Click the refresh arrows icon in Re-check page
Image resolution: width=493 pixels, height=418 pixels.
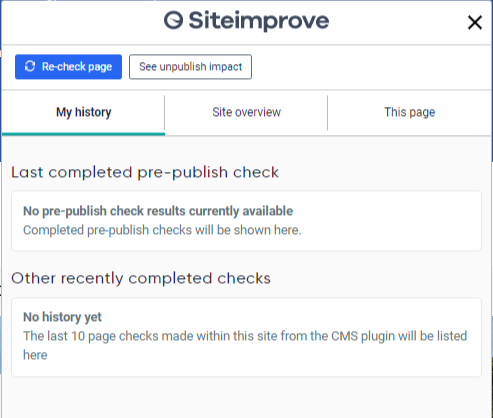coord(30,66)
